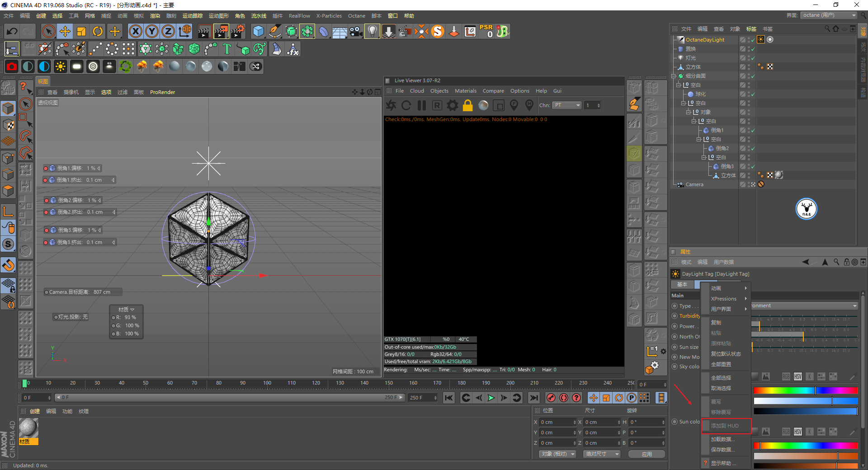Open the Octane Live Viewer red icon
The width and height of the screenshot is (868, 470).
point(12,66)
